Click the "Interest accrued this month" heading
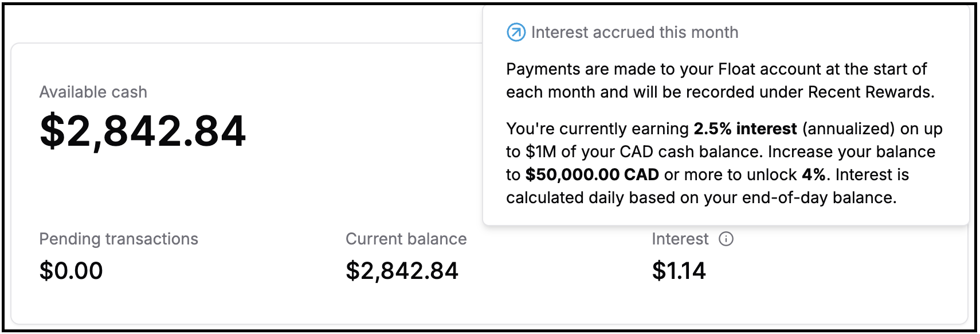This screenshot has height=334, width=980. pos(634,32)
